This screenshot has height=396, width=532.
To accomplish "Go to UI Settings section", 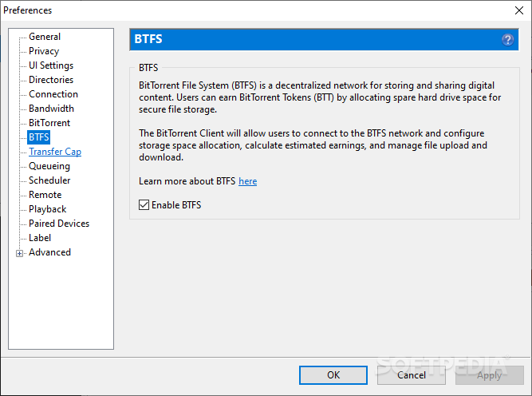I will [51, 65].
